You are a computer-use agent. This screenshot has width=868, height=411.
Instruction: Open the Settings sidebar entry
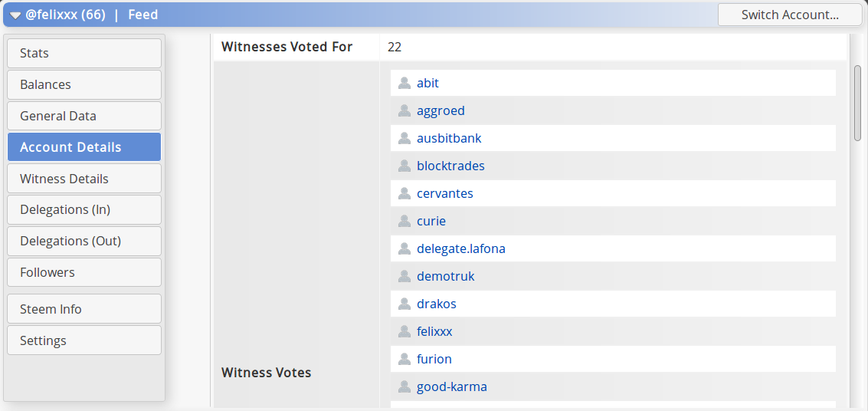tap(85, 340)
